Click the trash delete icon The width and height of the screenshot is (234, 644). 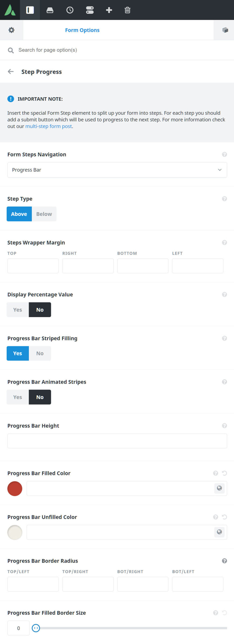coord(127,10)
